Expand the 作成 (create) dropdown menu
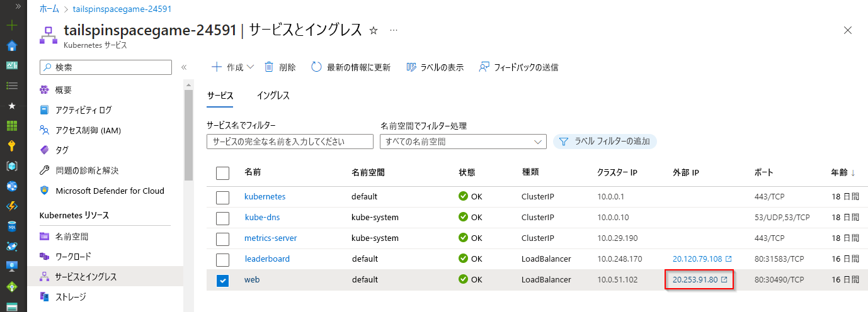The height and width of the screenshot is (312, 868). [250, 67]
